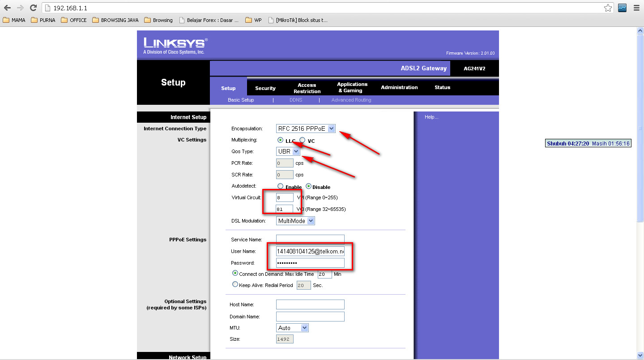Click the blue graph extension icon

(x=622, y=8)
